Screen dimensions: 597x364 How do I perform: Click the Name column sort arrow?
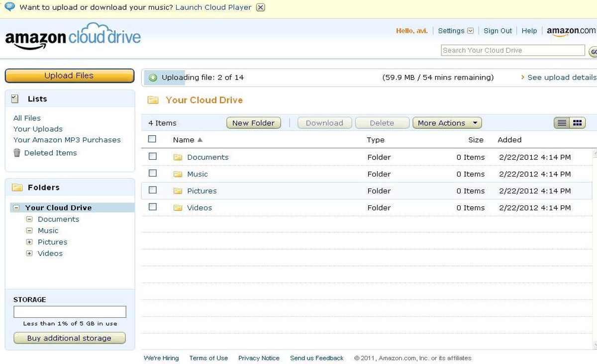click(200, 140)
